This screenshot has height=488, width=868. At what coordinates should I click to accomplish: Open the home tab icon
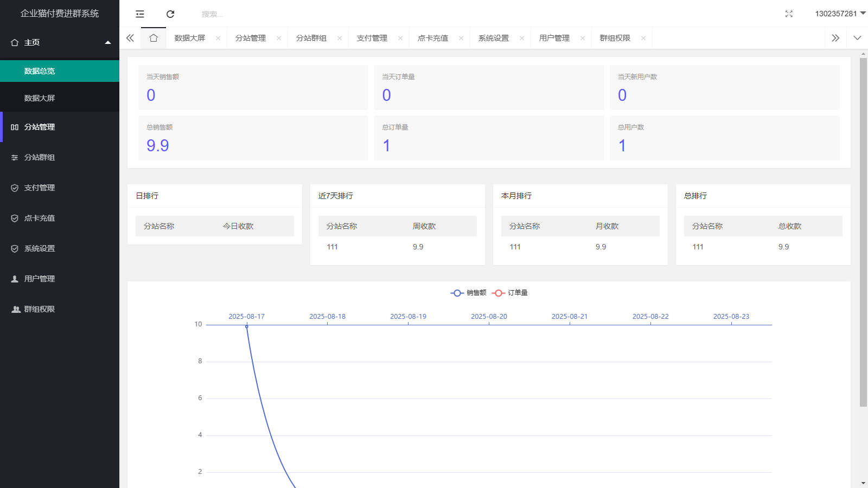pyautogui.click(x=154, y=38)
